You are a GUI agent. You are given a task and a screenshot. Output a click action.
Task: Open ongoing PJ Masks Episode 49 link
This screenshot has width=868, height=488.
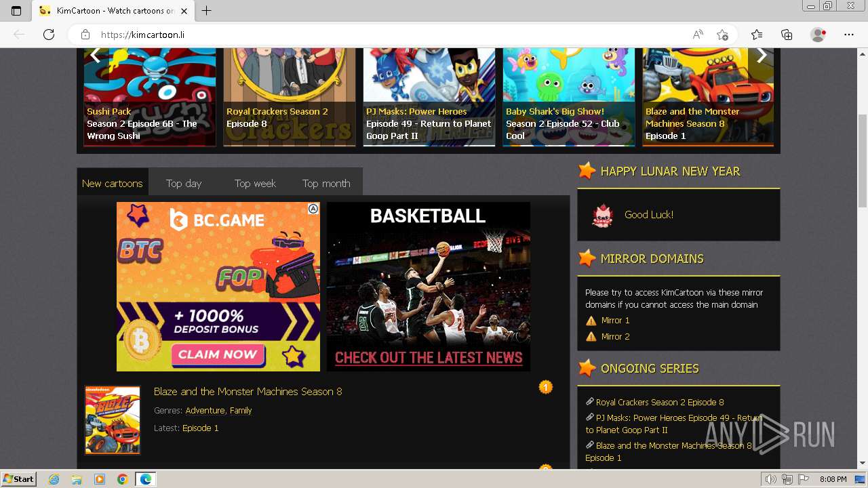point(673,424)
